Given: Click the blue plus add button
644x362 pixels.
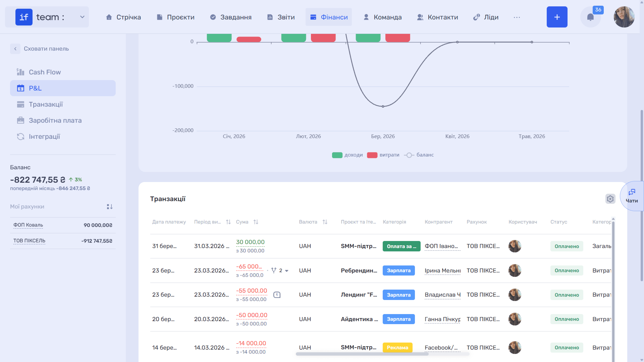Looking at the screenshot, I should pos(557,17).
